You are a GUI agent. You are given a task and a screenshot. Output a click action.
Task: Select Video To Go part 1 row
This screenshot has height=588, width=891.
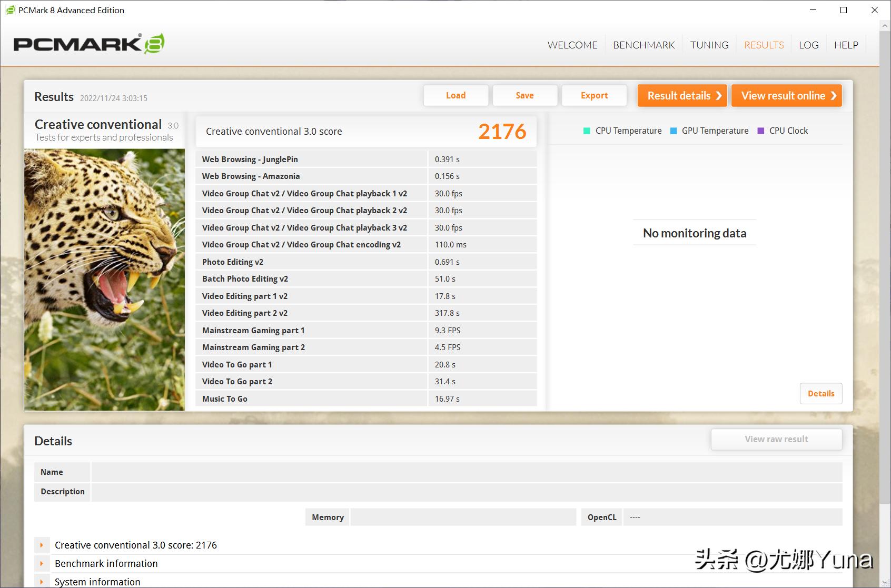(x=367, y=364)
